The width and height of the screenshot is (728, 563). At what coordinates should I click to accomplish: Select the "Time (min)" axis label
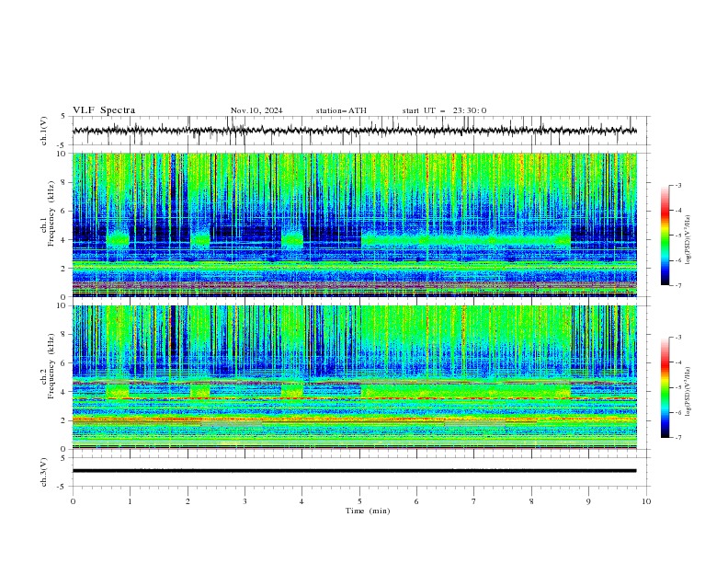[x=368, y=511]
